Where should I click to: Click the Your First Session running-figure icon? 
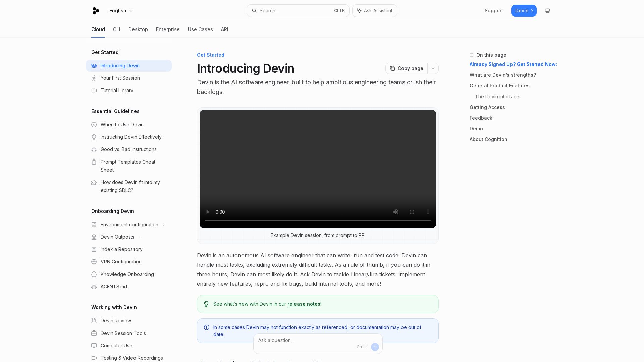[94, 78]
